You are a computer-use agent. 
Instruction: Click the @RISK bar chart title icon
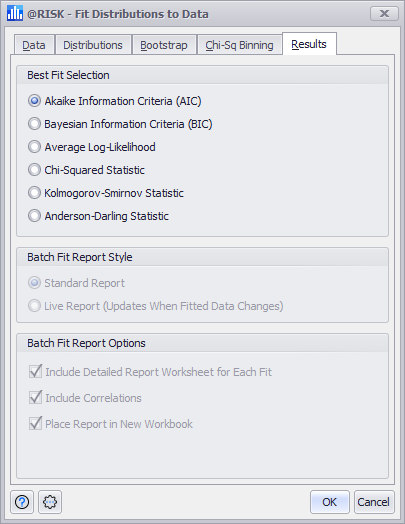coord(15,13)
